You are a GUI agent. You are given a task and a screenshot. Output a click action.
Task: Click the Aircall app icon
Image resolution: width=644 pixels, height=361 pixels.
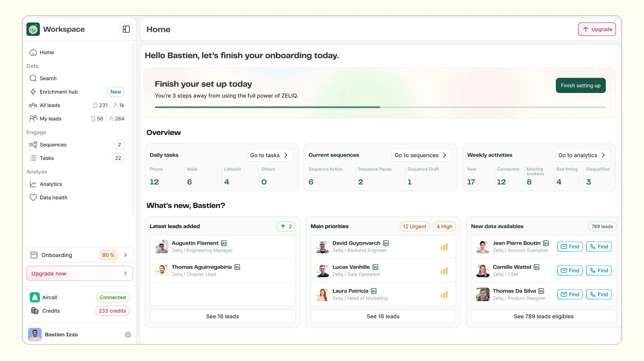tap(35, 297)
